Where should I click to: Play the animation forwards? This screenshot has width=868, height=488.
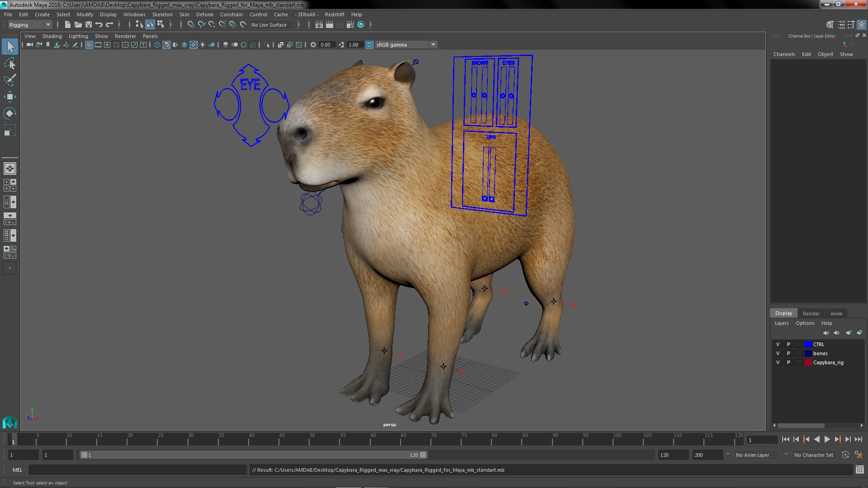click(x=827, y=439)
